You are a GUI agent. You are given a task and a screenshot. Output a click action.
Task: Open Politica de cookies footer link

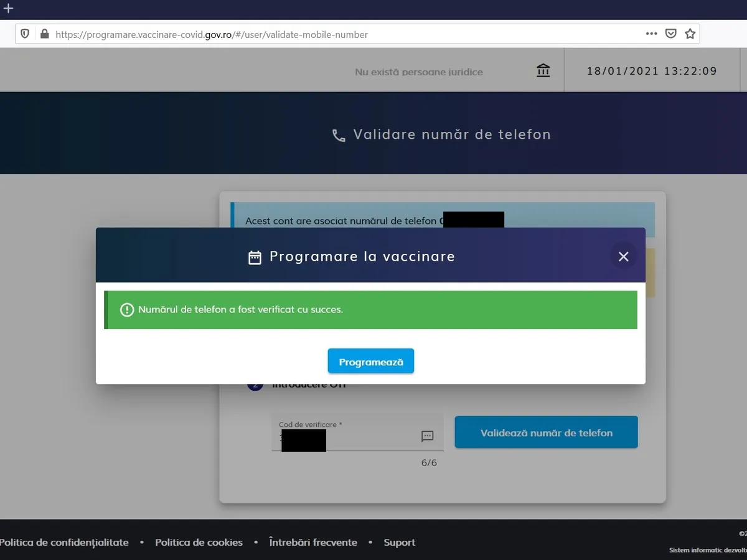[x=199, y=543]
